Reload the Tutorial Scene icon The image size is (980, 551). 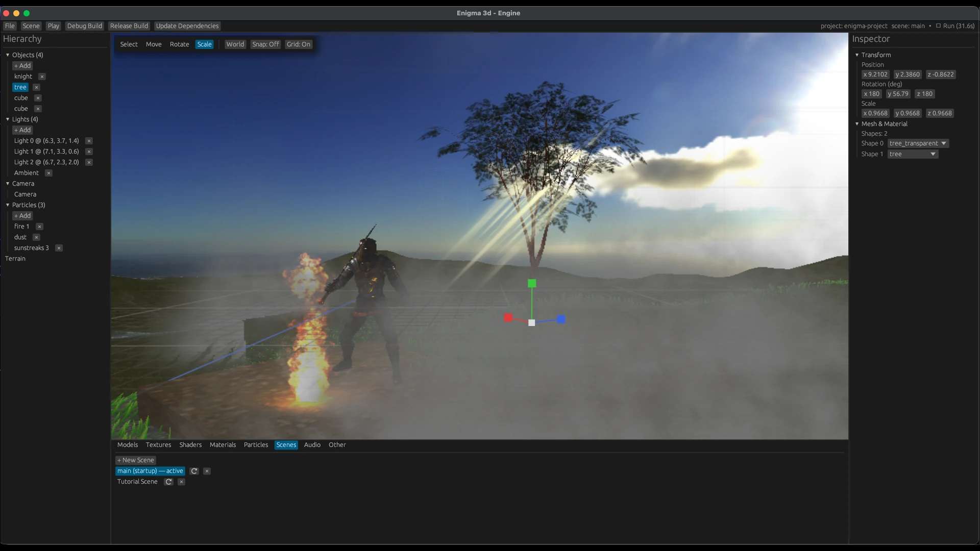[168, 482]
